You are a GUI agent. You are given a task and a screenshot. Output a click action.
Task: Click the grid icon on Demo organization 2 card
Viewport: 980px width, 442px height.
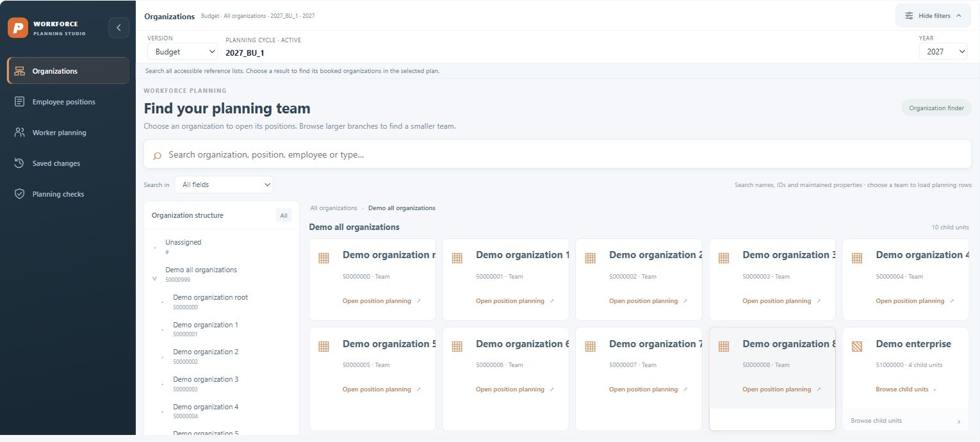pos(590,258)
